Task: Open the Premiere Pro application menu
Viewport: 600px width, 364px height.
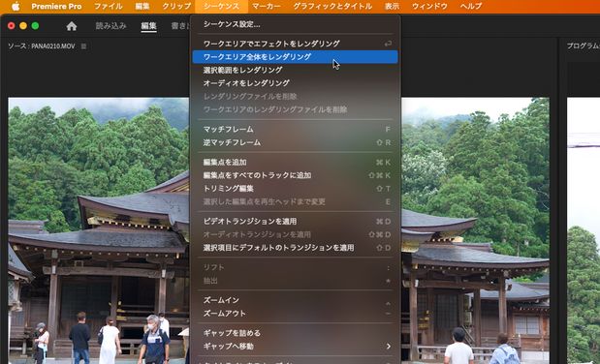Action: (56, 7)
